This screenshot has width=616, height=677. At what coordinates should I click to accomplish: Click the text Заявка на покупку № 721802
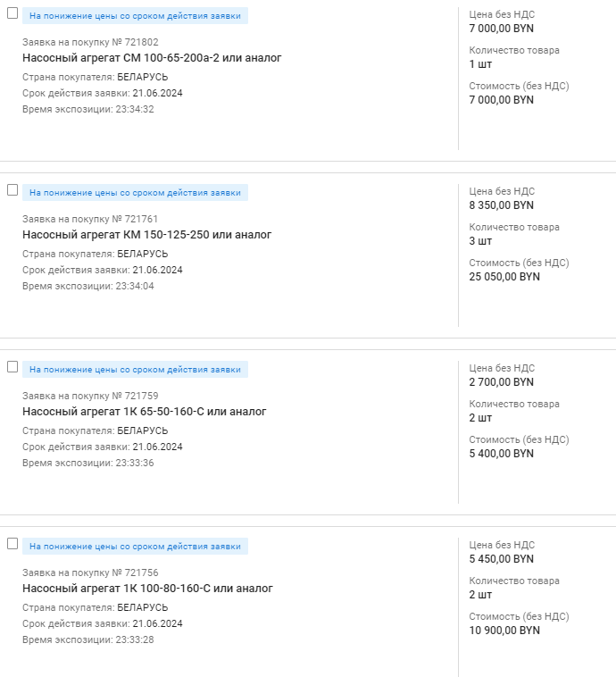tap(90, 42)
